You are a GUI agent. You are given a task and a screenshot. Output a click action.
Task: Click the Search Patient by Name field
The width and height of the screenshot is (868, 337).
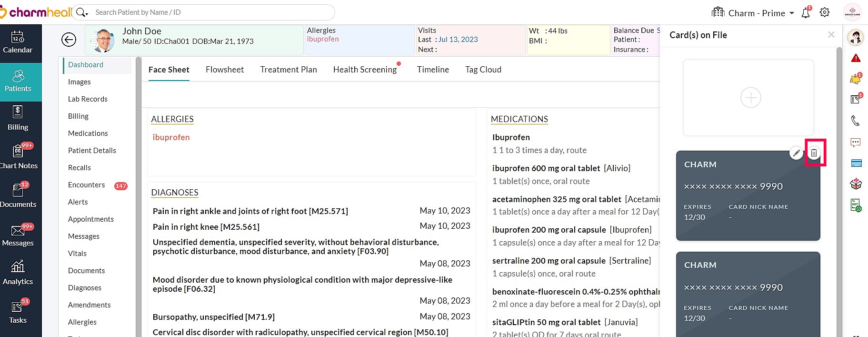210,12
